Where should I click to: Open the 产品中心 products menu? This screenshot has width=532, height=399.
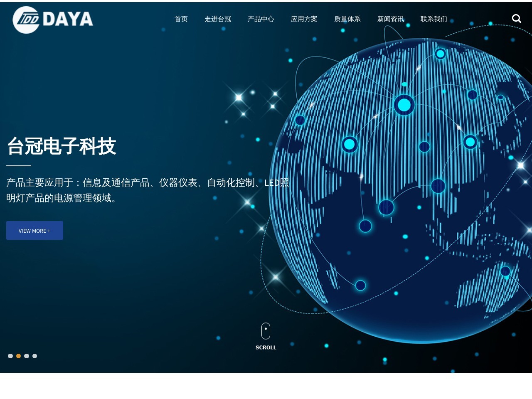(x=261, y=19)
